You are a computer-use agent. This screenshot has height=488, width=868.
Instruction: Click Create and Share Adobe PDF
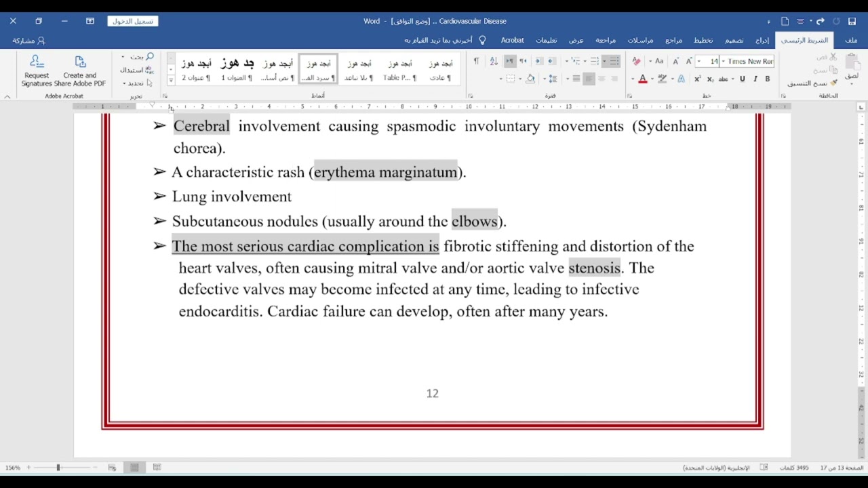[x=80, y=71]
